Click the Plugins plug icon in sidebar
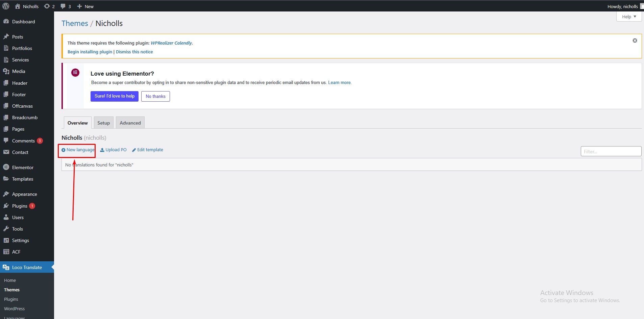The height and width of the screenshot is (319, 644). click(6, 206)
